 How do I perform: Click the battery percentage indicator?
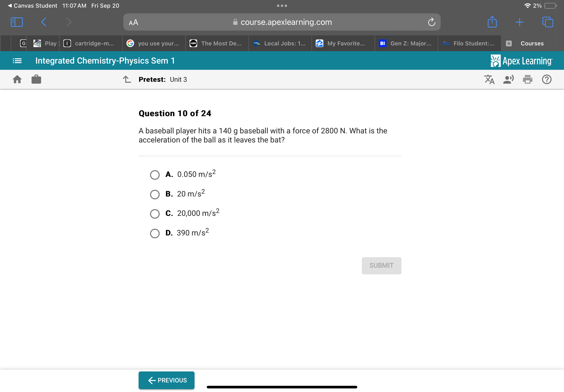(x=538, y=5)
